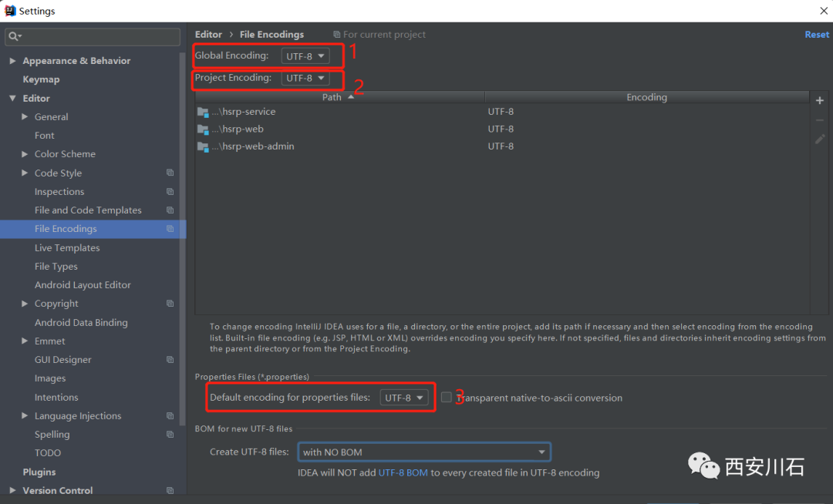Image resolution: width=833 pixels, height=504 pixels.
Task: Click the add path plus icon
Action: (x=820, y=101)
